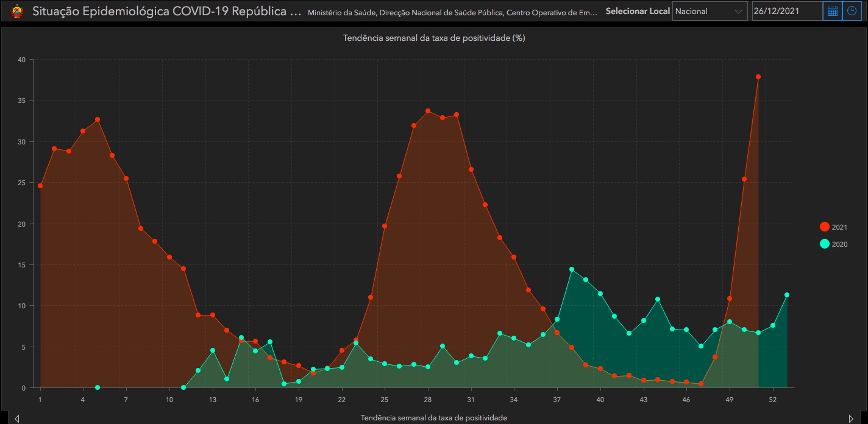
Task: Click the chart title Tendência semanal (%)
Action: pos(433,38)
